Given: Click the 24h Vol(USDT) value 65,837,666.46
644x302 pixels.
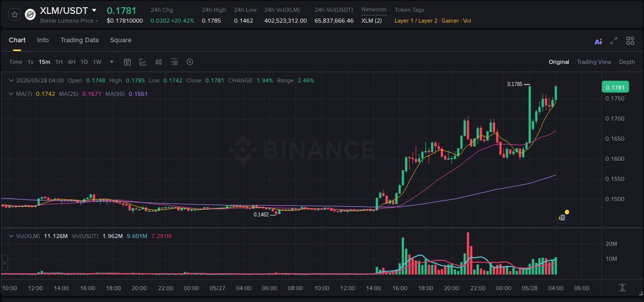Looking at the screenshot, I should tap(334, 21).
